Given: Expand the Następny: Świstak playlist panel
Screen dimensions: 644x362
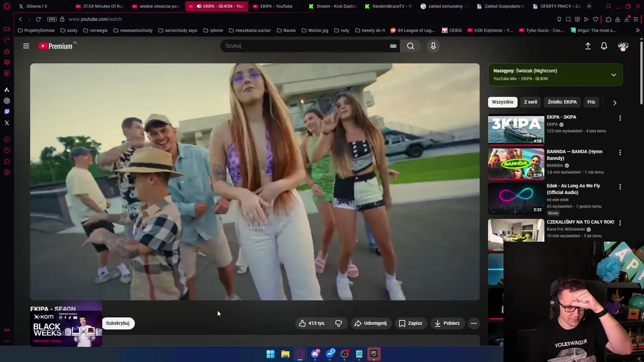Looking at the screenshot, I should (x=614, y=75).
